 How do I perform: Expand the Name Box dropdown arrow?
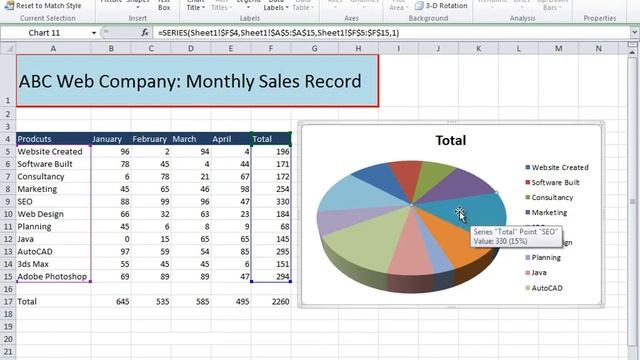tap(94, 33)
